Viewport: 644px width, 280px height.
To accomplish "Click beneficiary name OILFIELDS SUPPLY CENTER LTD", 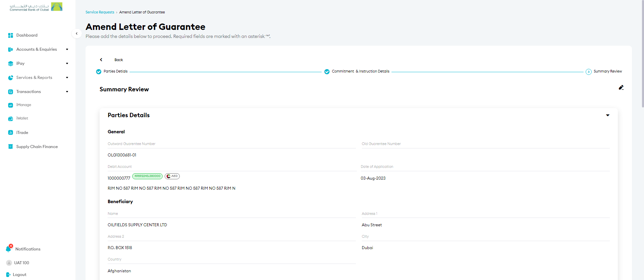I will pos(137,225).
